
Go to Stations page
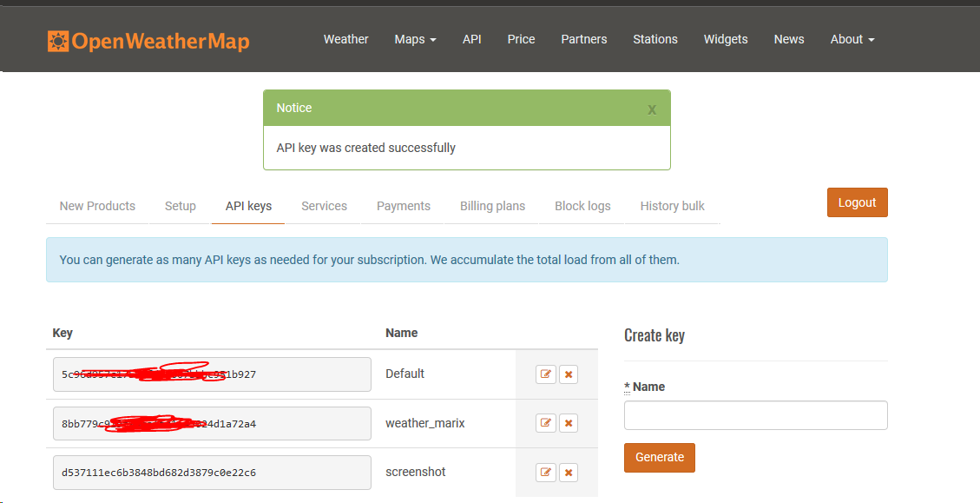pyautogui.click(x=655, y=39)
